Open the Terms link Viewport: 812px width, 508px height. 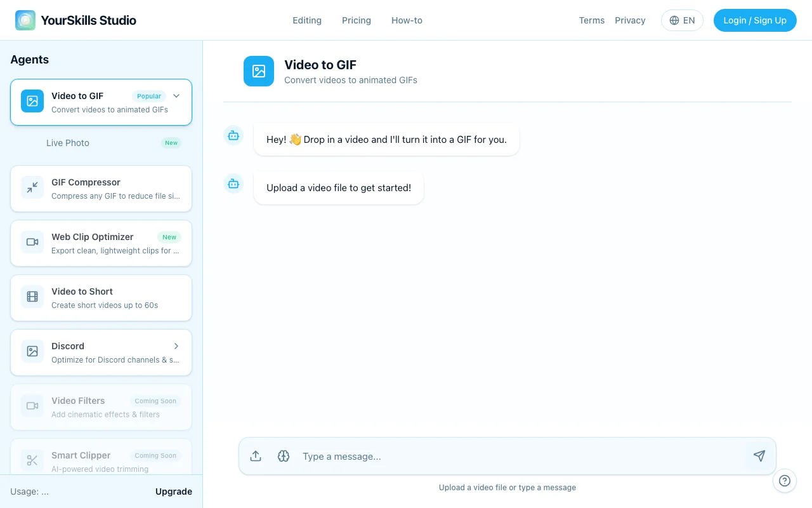click(592, 20)
